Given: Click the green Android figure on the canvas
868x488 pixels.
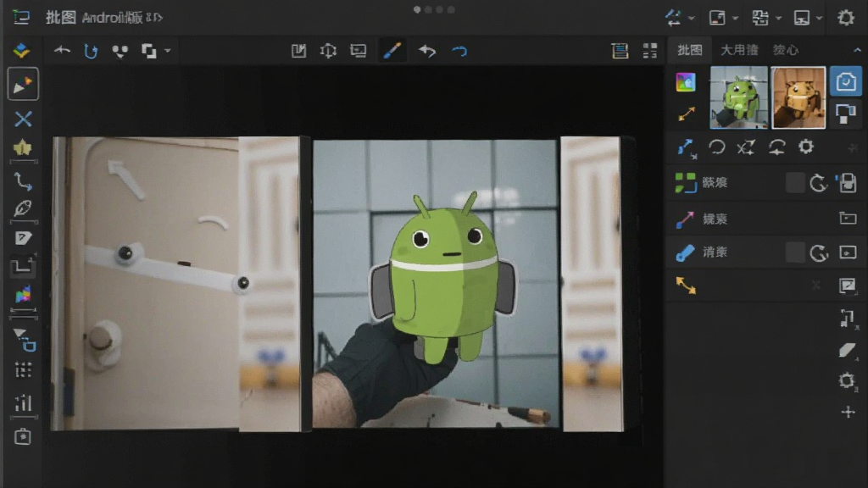Looking at the screenshot, I should click(x=442, y=277).
